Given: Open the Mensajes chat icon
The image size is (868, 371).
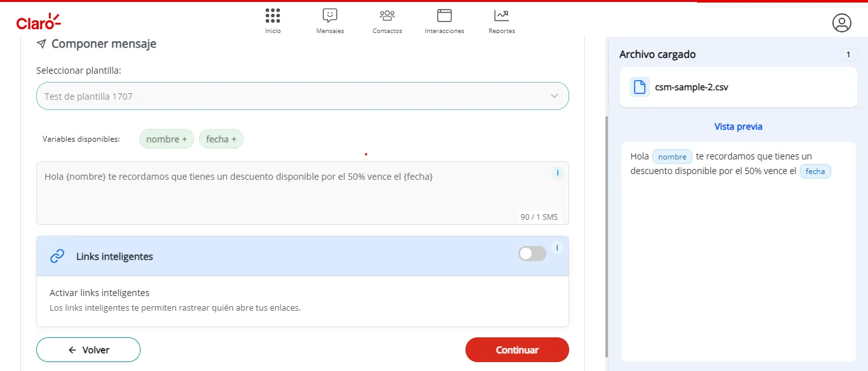Looking at the screenshot, I should pos(330,15).
